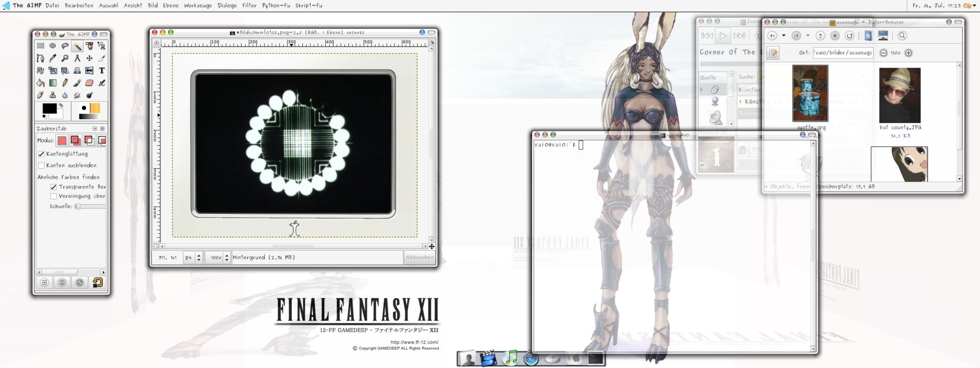Screen dimensions: 980x368
Task: Select the Move tool
Action: point(89,58)
